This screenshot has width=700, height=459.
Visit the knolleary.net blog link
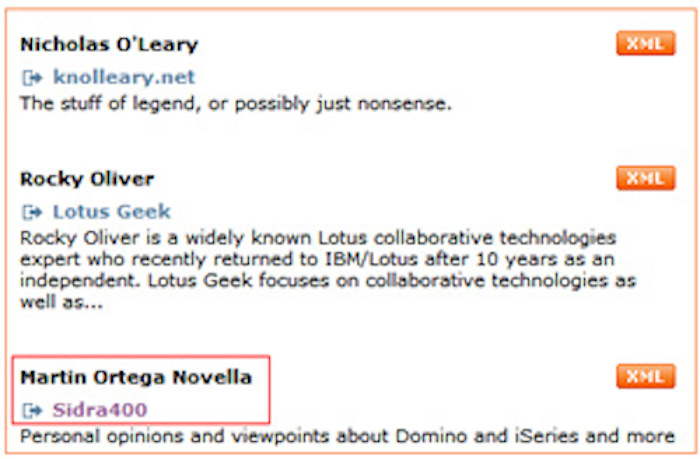coord(124,77)
